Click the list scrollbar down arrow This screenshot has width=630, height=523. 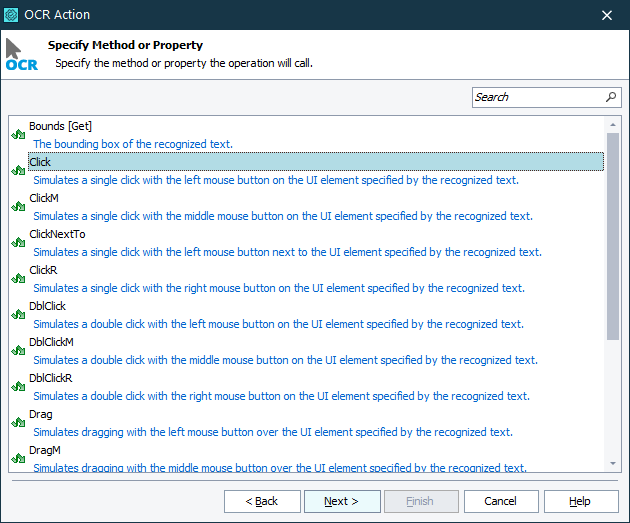pyautogui.click(x=613, y=463)
